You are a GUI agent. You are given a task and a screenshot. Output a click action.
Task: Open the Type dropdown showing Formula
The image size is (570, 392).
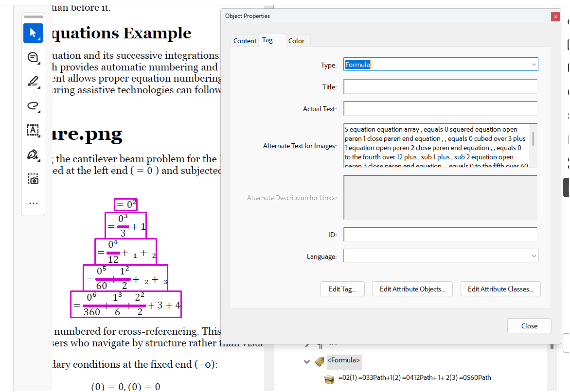click(441, 65)
